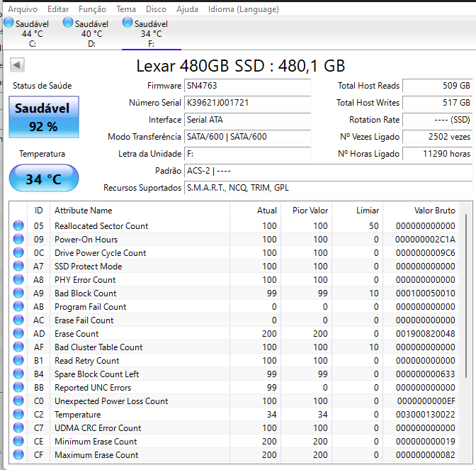The height and width of the screenshot is (470, 476).
Task: Open the Tema menu
Action: 126,9
